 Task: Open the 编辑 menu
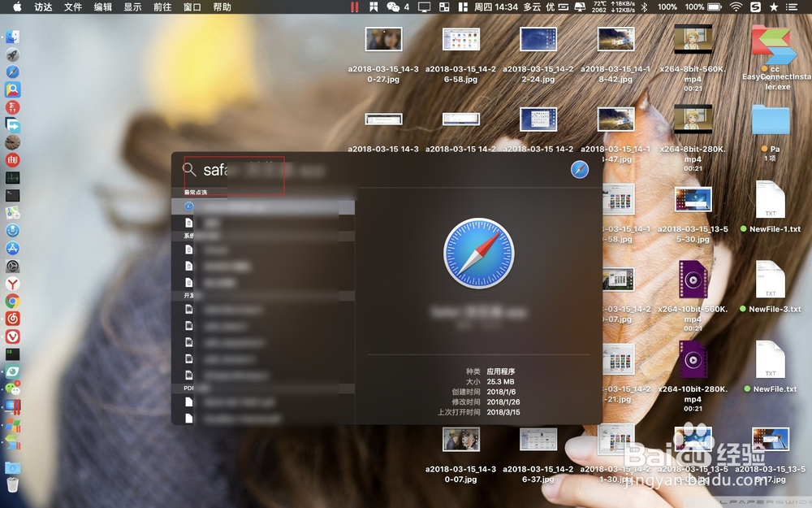[103, 7]
